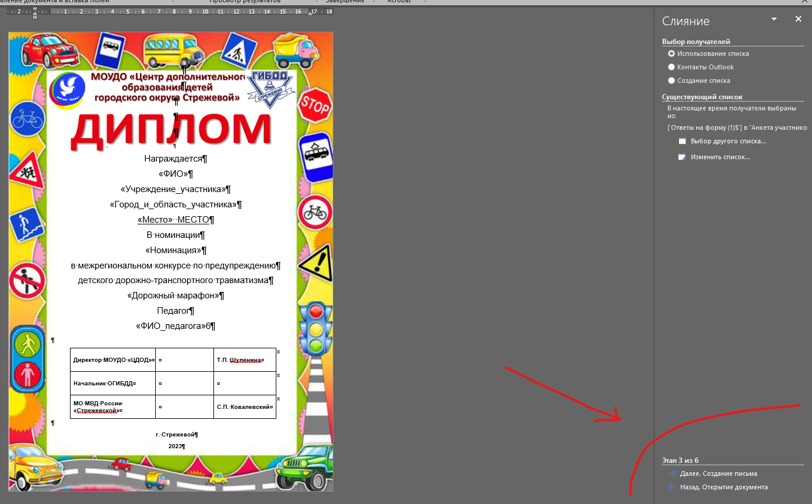Click the icon beside Выбор другого списка
Screen dimensions: 812x504
point(682,142)
